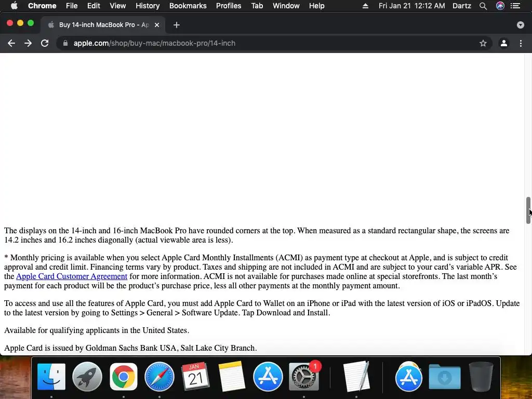Open the Chrome profile avatar button
532x399 pixels.
[x=504, y=43]
